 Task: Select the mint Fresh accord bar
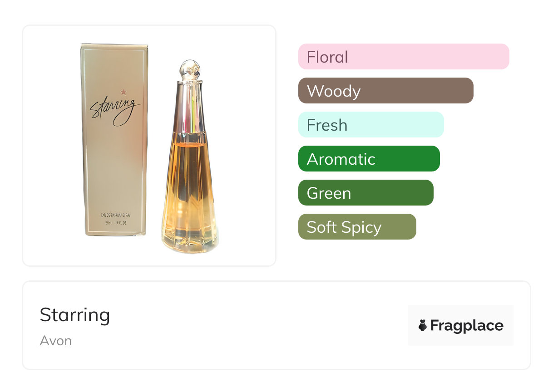pos(370,125)
